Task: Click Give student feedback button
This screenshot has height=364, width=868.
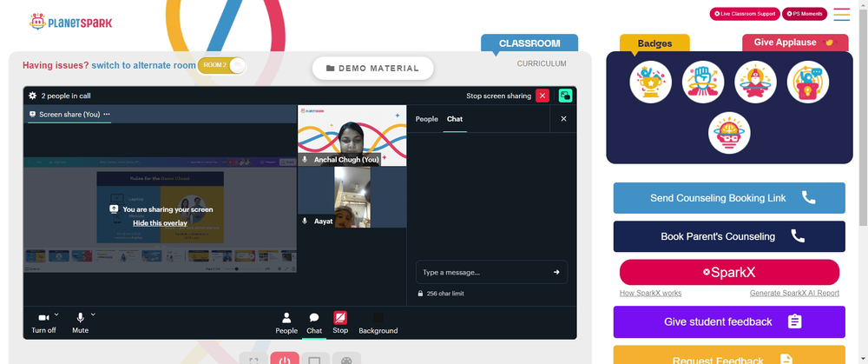Action: 729,322
